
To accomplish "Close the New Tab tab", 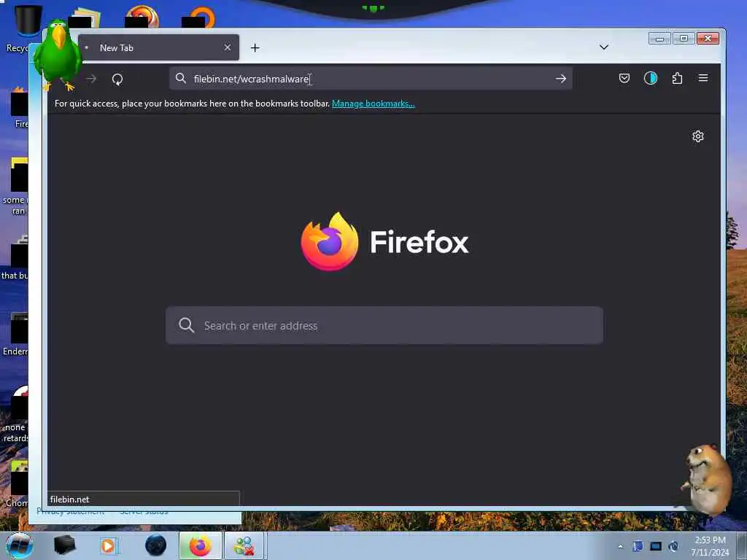I will tap(228, 47).
